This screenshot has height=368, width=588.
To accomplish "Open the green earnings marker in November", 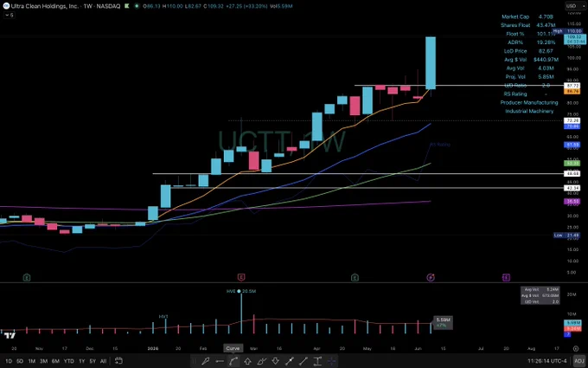I will (26, 278).
